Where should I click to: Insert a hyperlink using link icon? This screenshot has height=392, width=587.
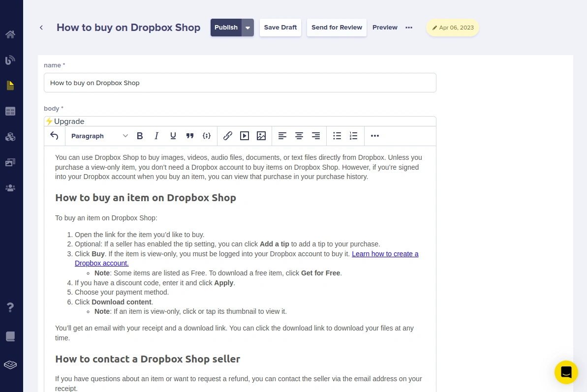point(228,136)
